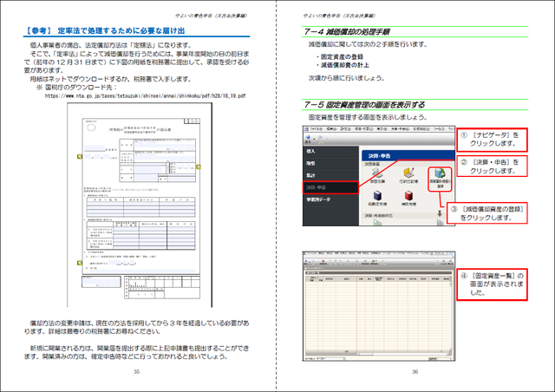Viewport: 555px width, 392px height.
Task: Click the tax office form thumbnail image
Action: (140, 205)
